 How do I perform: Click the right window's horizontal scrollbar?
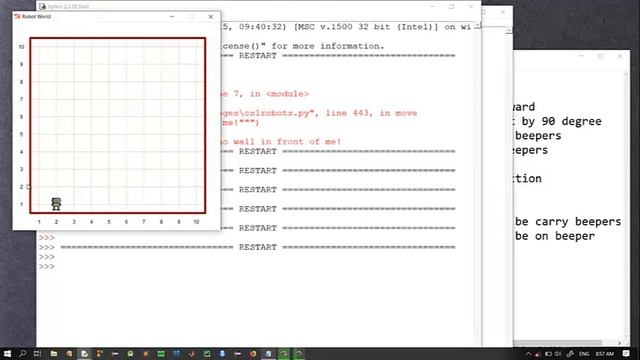point(558,343)
